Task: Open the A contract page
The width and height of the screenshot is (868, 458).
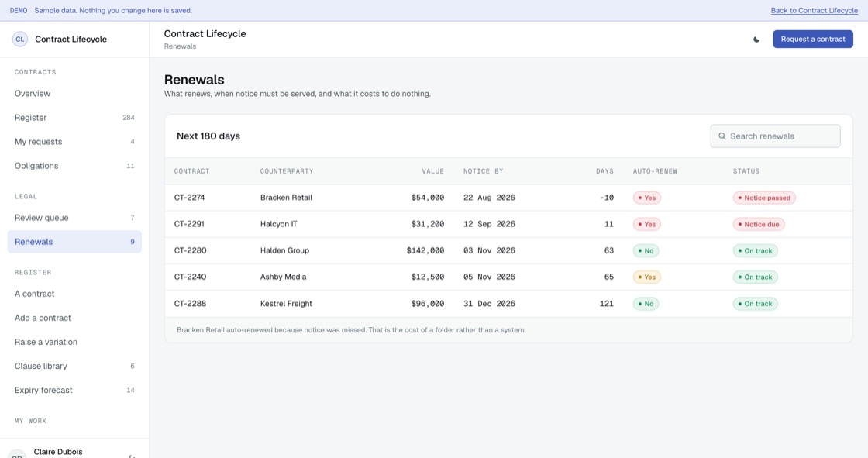Action: pos(74,294)
